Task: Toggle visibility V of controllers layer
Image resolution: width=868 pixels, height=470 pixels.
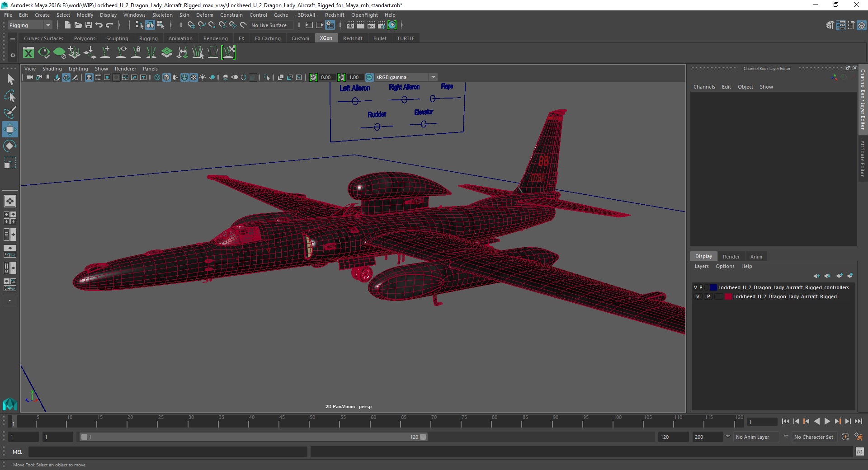Action: (x=695, y=287)
